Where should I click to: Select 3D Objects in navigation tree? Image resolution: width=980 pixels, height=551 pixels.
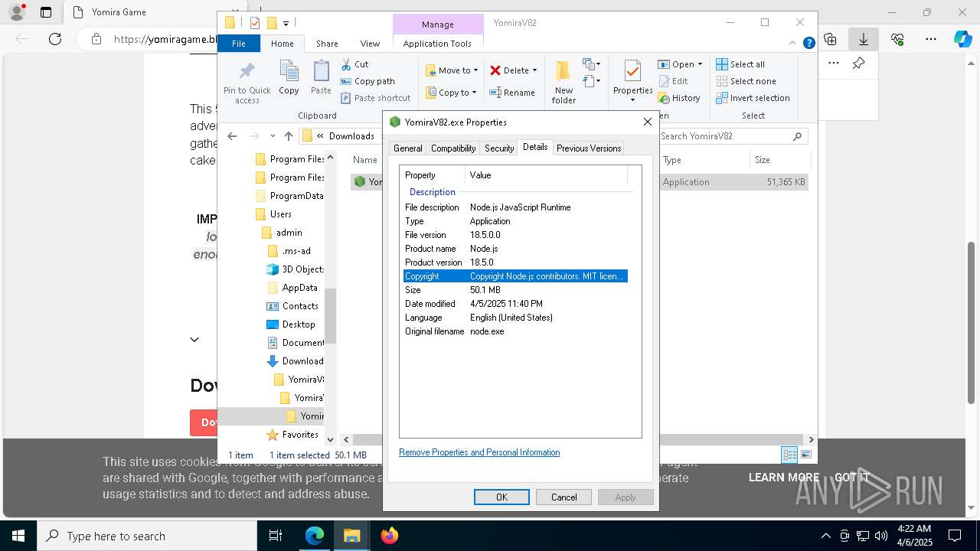pyautogui.click(x=295, y=269)
